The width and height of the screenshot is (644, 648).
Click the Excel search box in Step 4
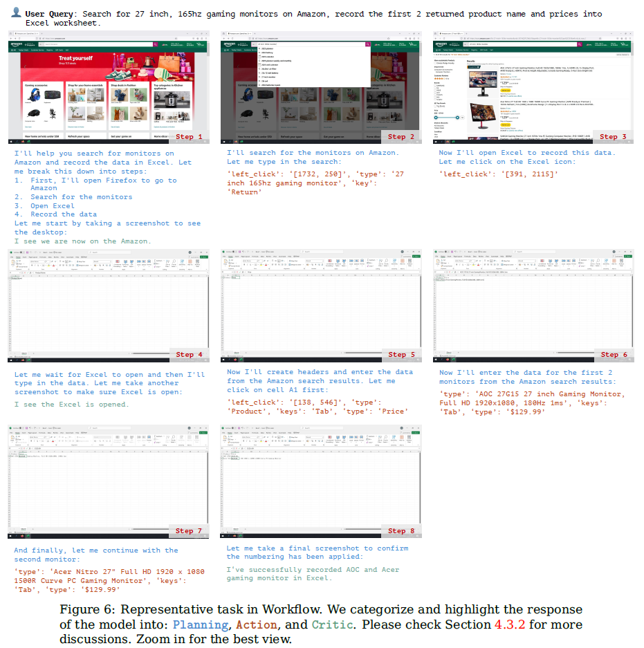click(x=109, y=252)
